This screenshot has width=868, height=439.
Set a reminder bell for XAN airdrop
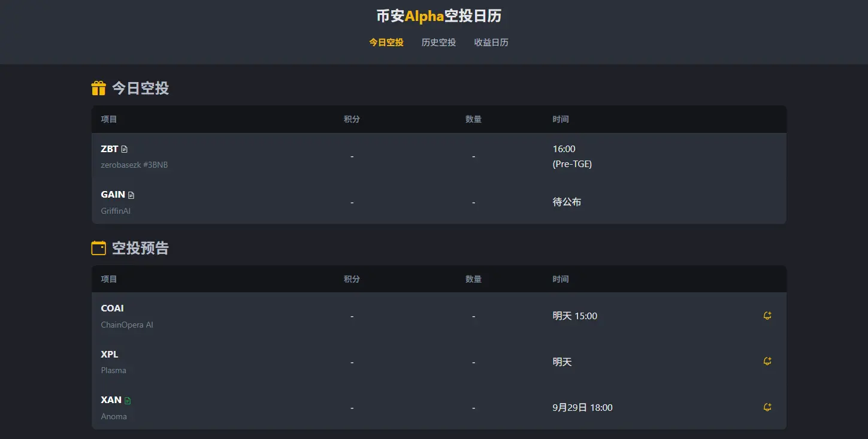pos(767,407)
